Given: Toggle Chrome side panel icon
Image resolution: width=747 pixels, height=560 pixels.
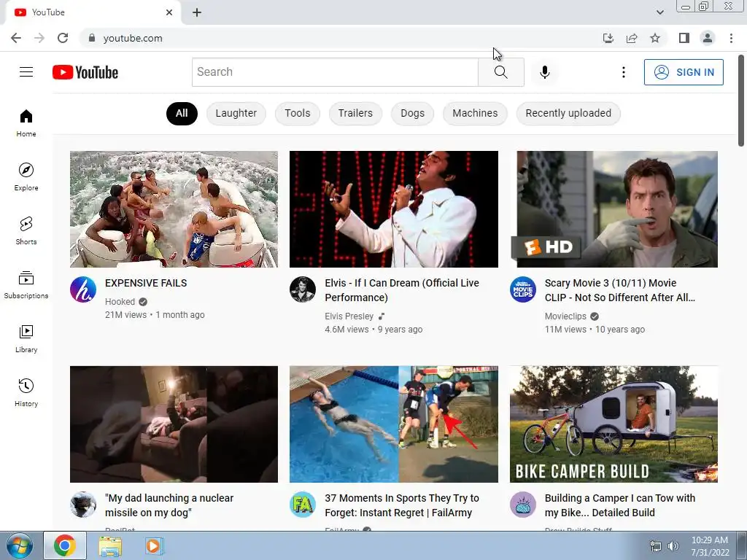Looking at the screenshot, I should point(684,38).
